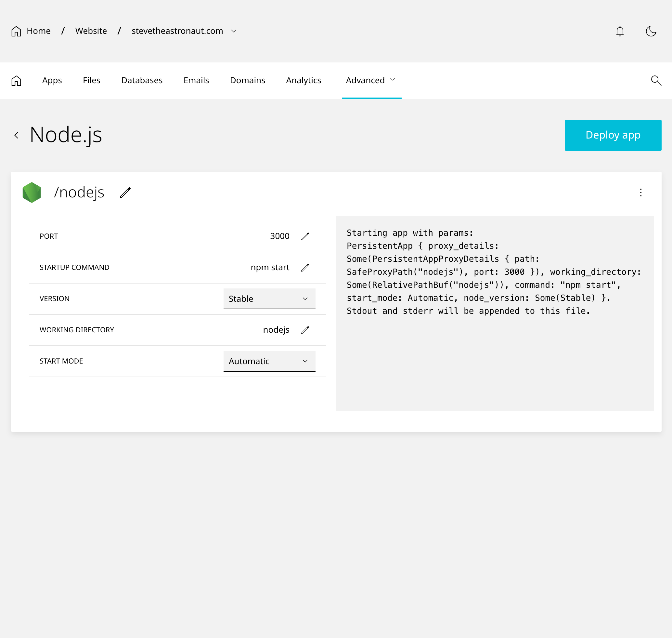Go to Website breadcrumb link
Image resolution: width=672 pixels, height=638 pixels.
click(x=91, y=31)
